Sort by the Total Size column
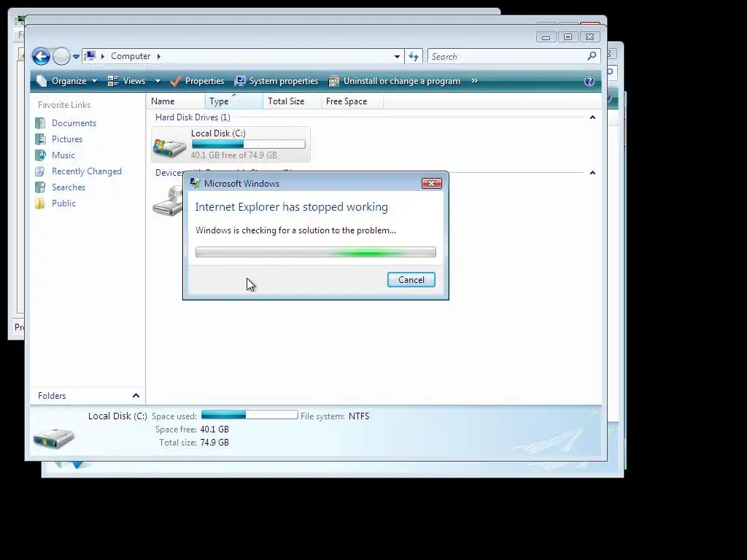 pos(292,101)
